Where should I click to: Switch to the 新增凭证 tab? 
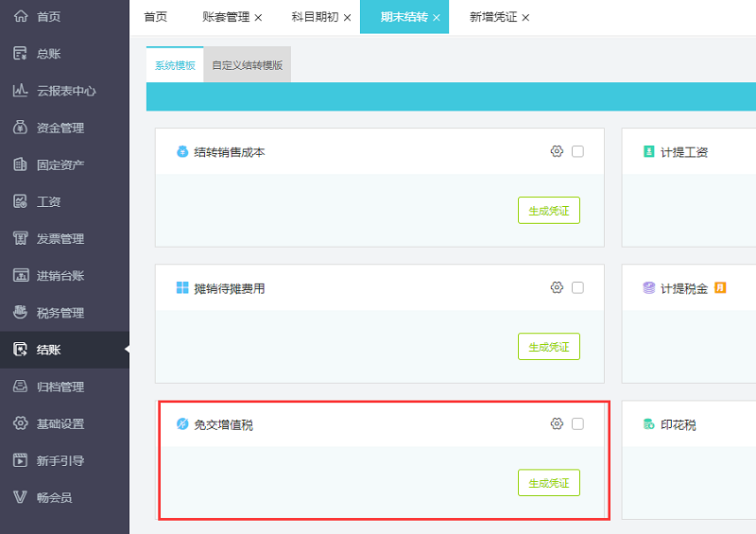pos(492,17)
